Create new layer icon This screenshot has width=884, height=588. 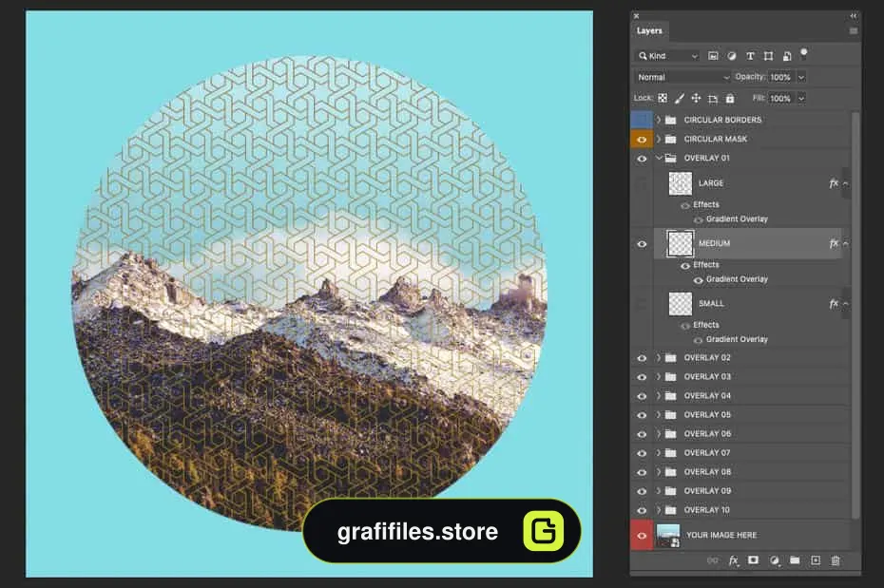[x=816, y=560]
